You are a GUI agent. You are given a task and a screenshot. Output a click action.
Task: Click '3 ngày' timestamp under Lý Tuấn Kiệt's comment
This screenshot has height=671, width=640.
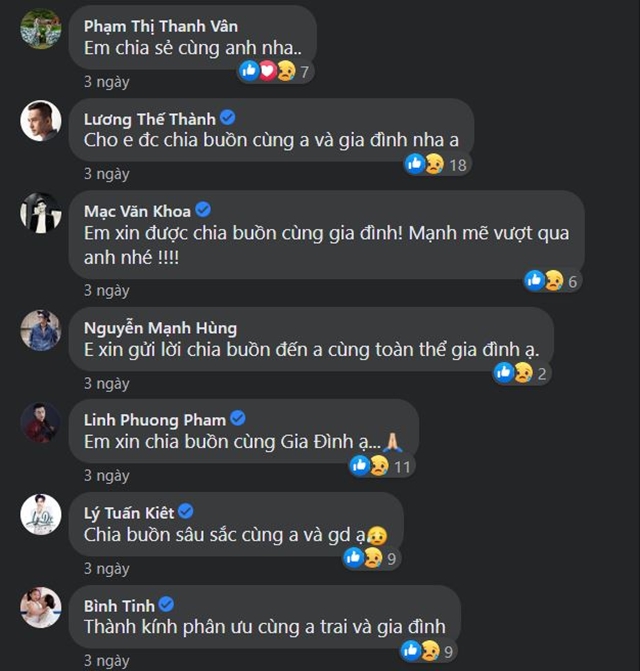pos(107,568)
